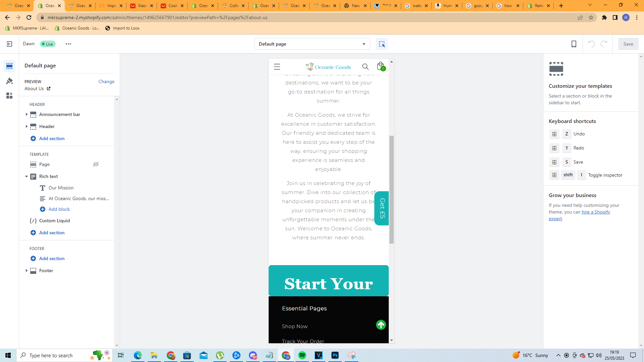Toggle the inspector selection icon

pos(382,44)
